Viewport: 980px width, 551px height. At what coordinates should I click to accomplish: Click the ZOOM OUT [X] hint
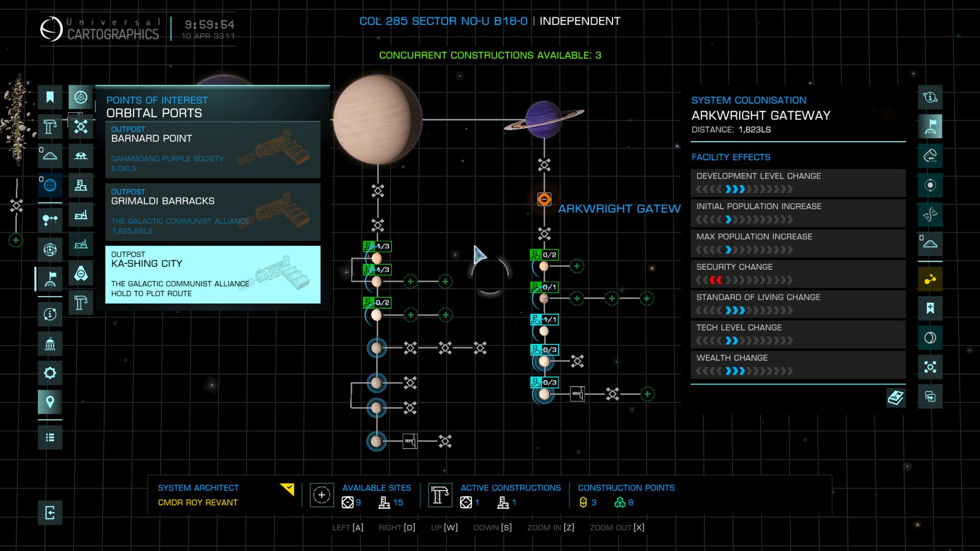click(x=617, y=528)
